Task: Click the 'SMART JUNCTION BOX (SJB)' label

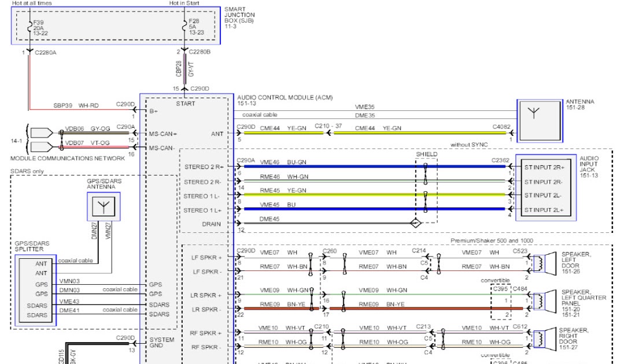Action: tap(239, 14)
